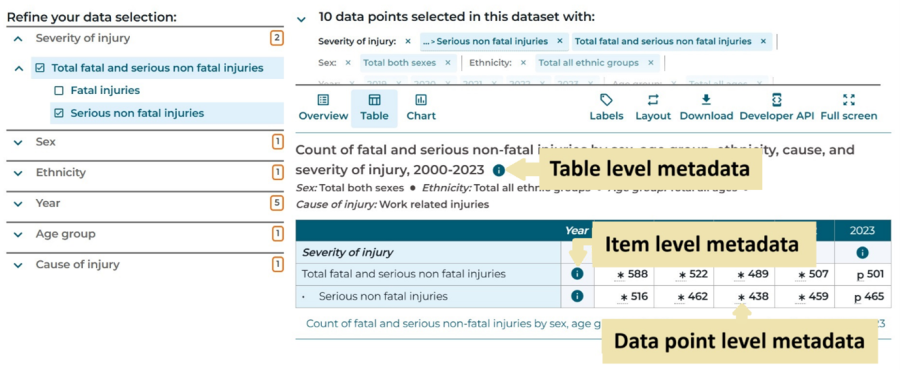
Task: Open the Overview view
Action: 323,108
